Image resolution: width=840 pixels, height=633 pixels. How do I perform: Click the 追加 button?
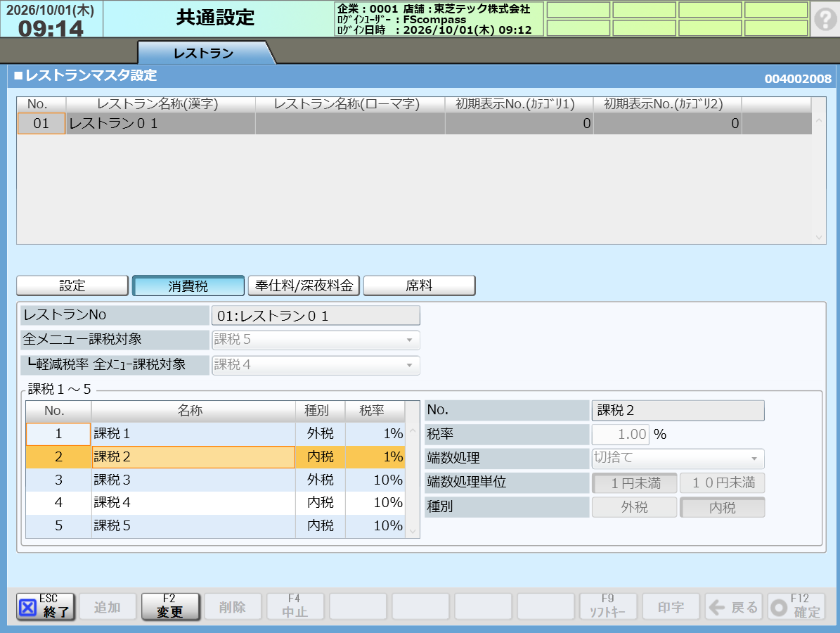108,607
